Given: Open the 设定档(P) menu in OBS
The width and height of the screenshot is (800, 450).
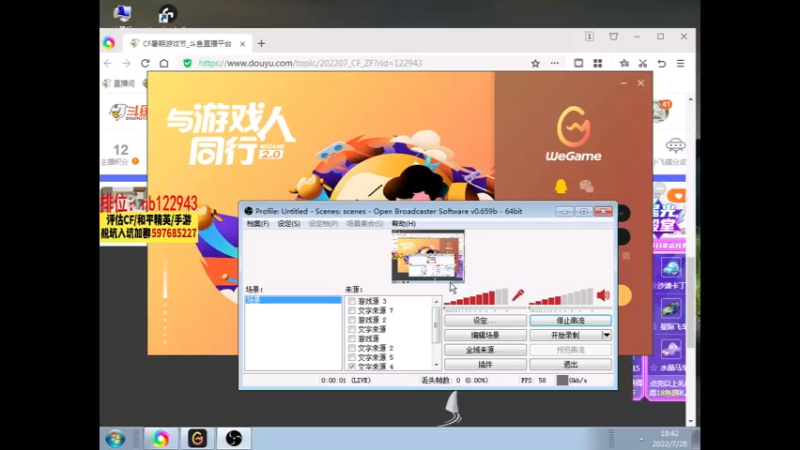Looking at the screenshot, I should [323, 223].
